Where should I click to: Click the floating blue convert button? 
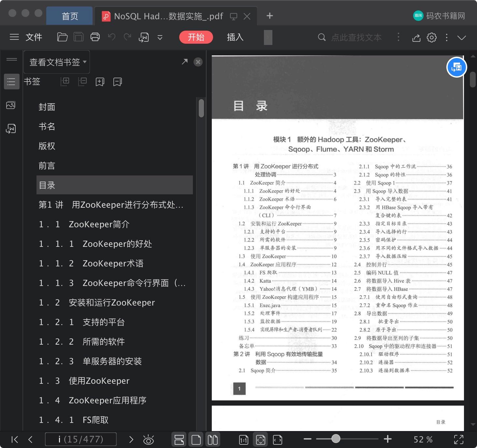[456, 67]
